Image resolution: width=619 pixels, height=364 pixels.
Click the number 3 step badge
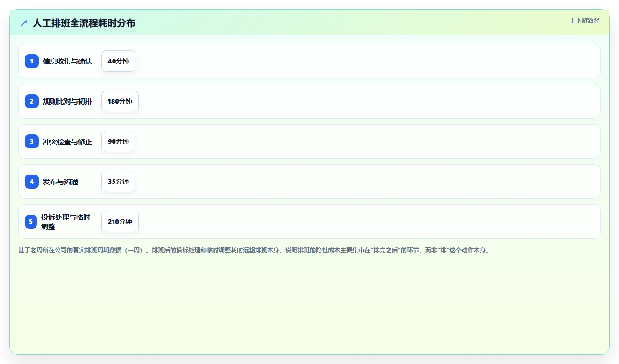click(32, 141)
